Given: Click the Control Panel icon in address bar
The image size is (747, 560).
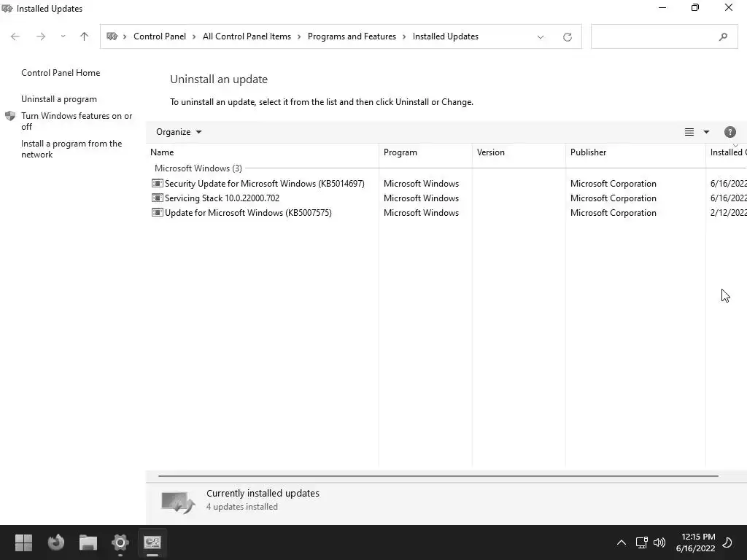Looking at the screenshot, I should [112, 36].
